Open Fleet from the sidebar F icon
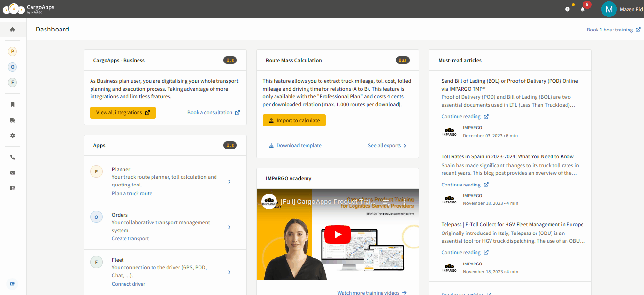 [x=13, y=83]
